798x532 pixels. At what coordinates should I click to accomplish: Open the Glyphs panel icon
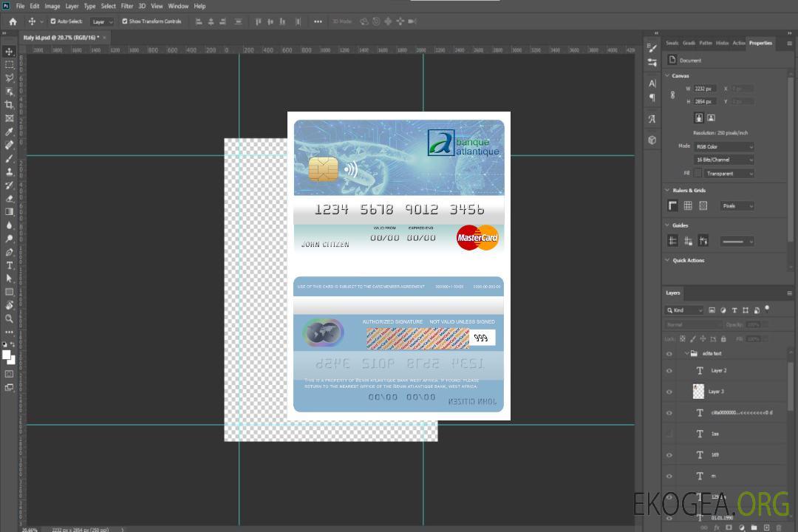coord(652,119)
